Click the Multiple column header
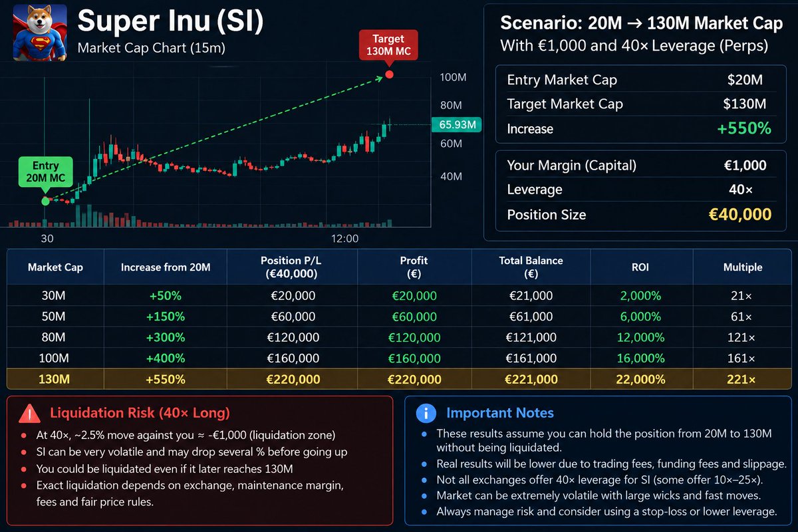 742,267
